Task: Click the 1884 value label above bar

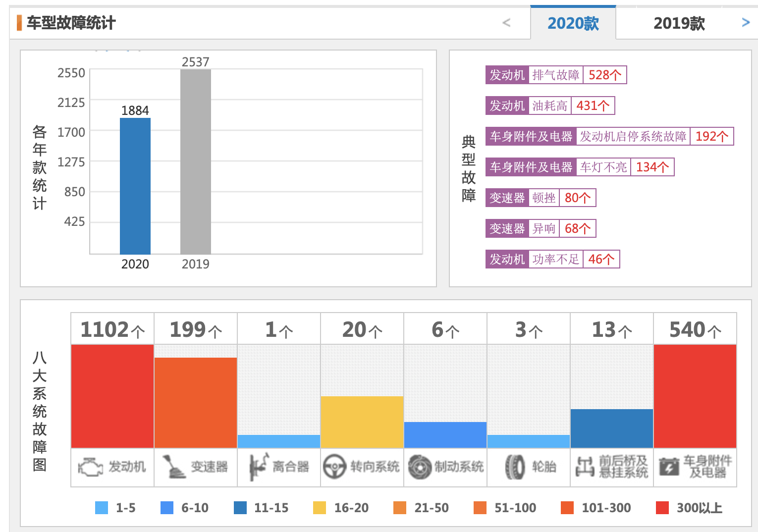Action: click(x=135, y=110)
